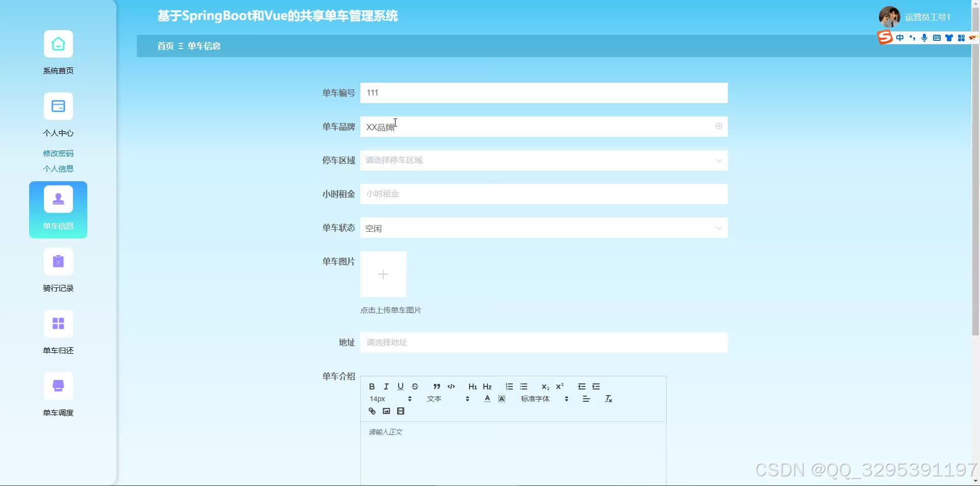The image size is (980, 486).
Task: Click the 首页 breadcrumb link
Action: (x=165, y=46)
